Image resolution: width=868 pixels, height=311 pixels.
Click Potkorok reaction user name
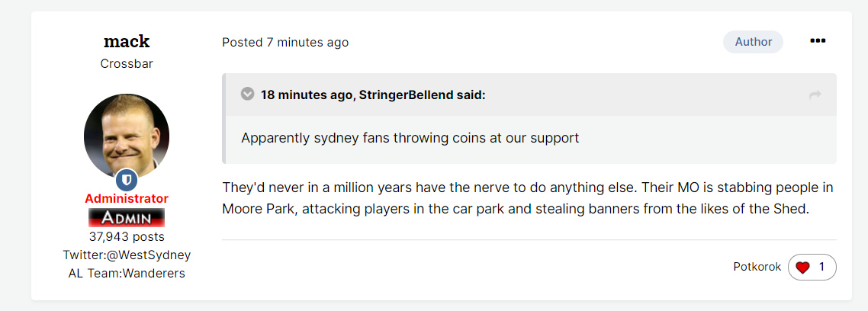click(757, 267)
